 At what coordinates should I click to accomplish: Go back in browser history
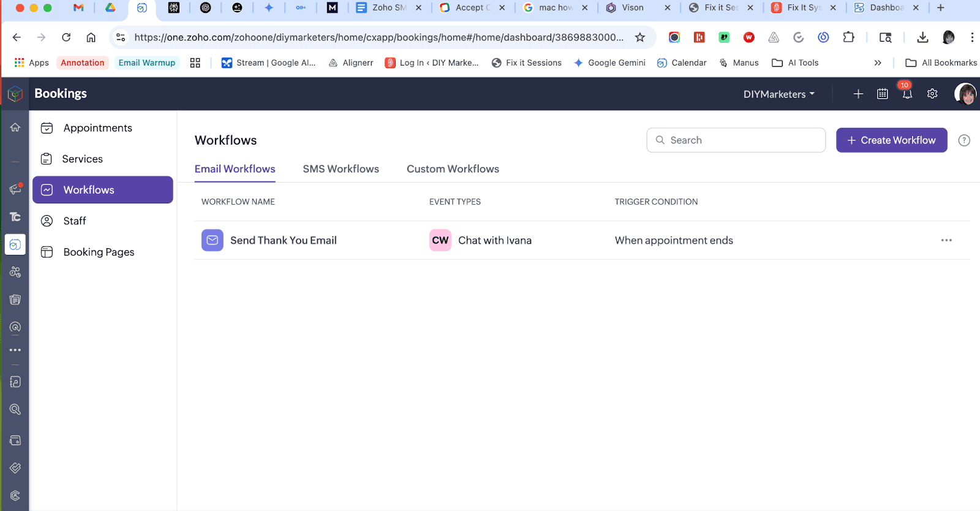click(x=17, y=37)
